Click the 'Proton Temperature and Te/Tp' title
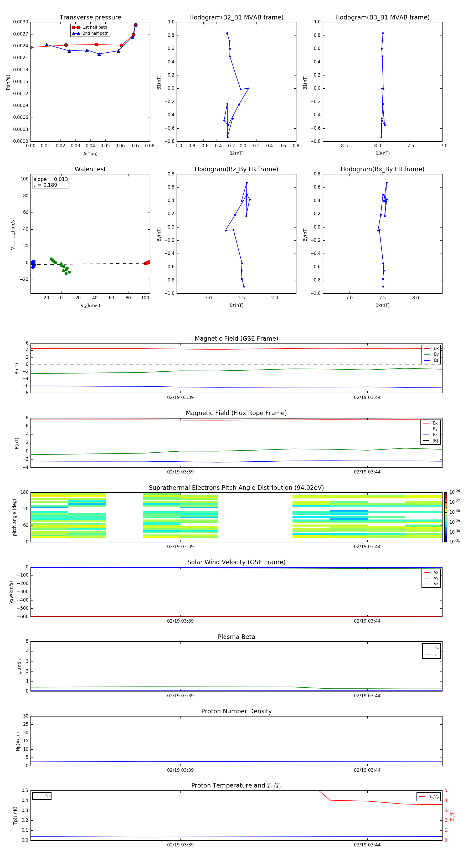Screen dimensions: 473x868 [x=236, y=786]
